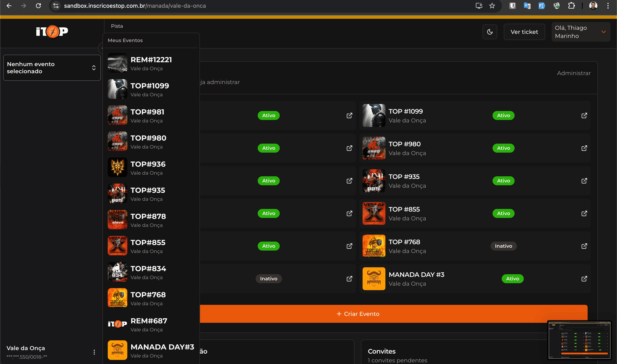Open the Vale da Onça three-dot options
The height and width of the screenshot is (364, 617).
click(x=94, y=352)
